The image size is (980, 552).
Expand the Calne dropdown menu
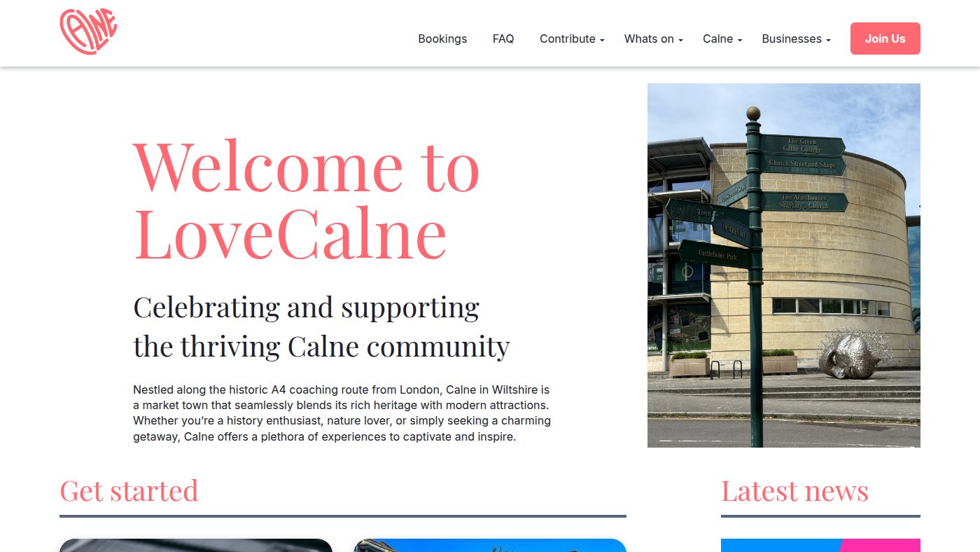[722, 39]
